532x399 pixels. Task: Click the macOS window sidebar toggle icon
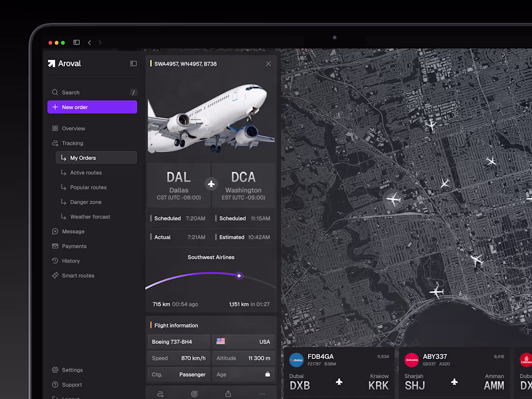pyautogui.click(x=76, y=43)
